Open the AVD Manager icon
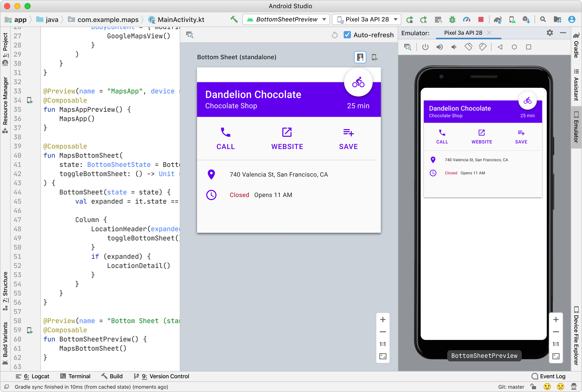The height and width of the screenshot is (392, 582). click(512, 19)
